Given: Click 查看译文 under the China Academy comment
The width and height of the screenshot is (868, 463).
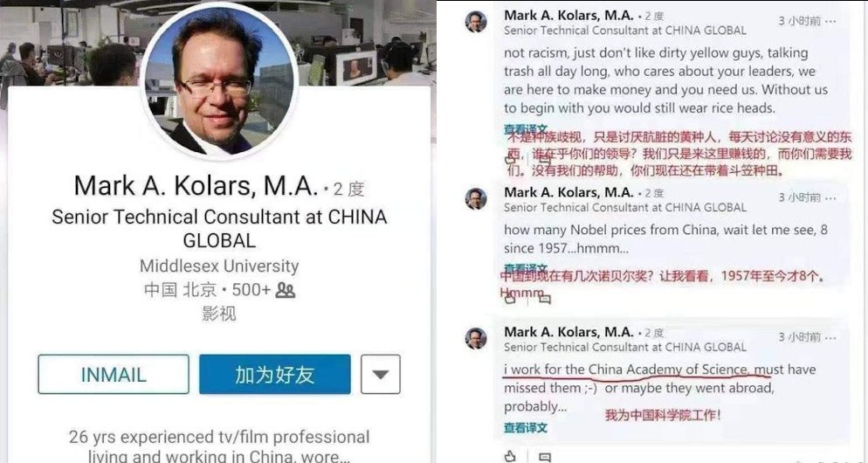Looking at the screenshot, I should pyautogui.click(x=526, y=427).
